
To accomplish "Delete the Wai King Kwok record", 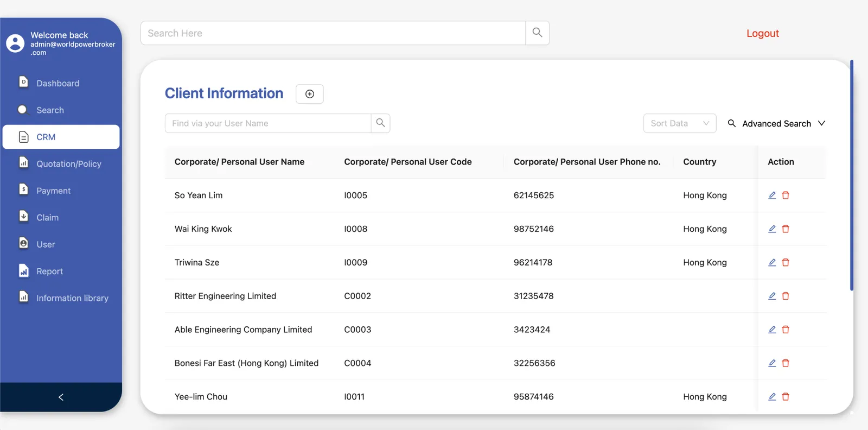I will click(x=786, y=229).
